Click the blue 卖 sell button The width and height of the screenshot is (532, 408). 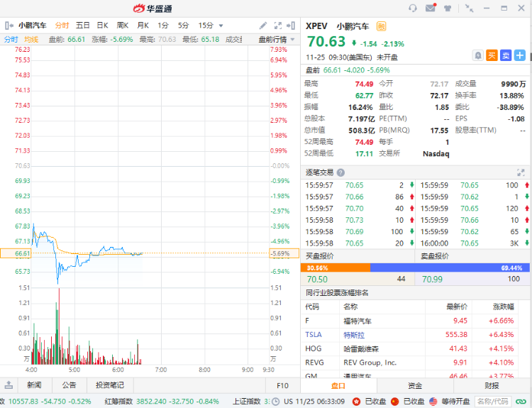click(506, 55)
